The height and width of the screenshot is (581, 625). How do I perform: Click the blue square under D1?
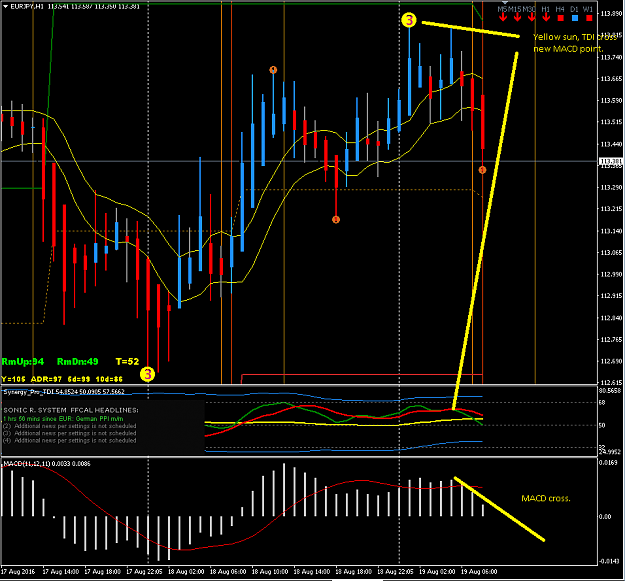click(x=575, y=18)
